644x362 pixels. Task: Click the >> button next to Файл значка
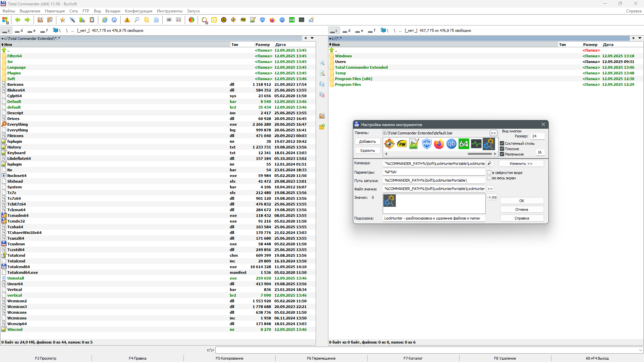click(490, 189)
